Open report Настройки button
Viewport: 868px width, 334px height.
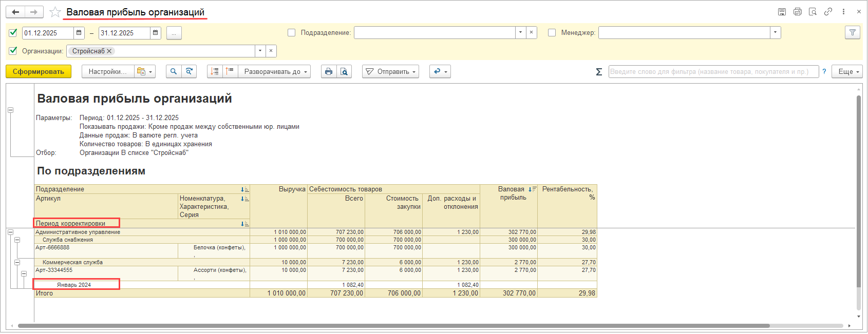click(x=107, y=72)
